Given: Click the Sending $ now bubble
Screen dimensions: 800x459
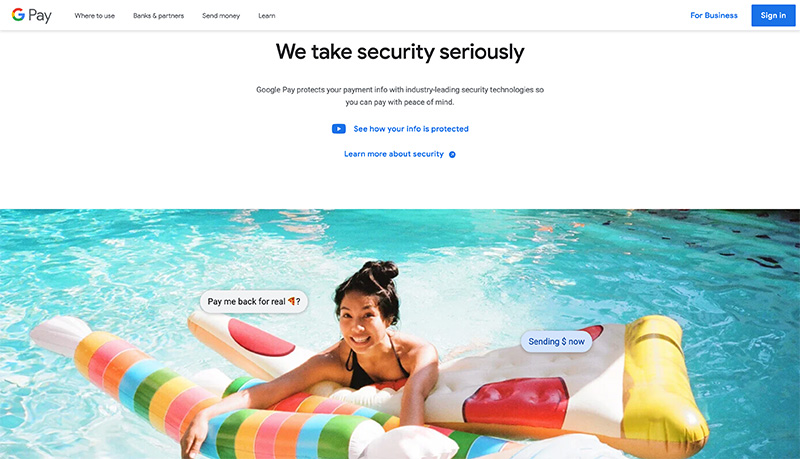Looking at the screenshot, I should tap(556, 342).
